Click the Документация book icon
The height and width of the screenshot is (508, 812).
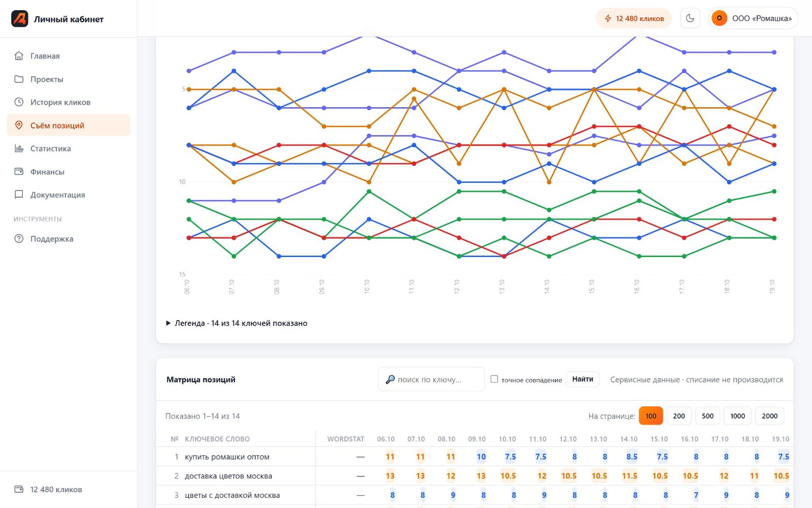(19, 195)
